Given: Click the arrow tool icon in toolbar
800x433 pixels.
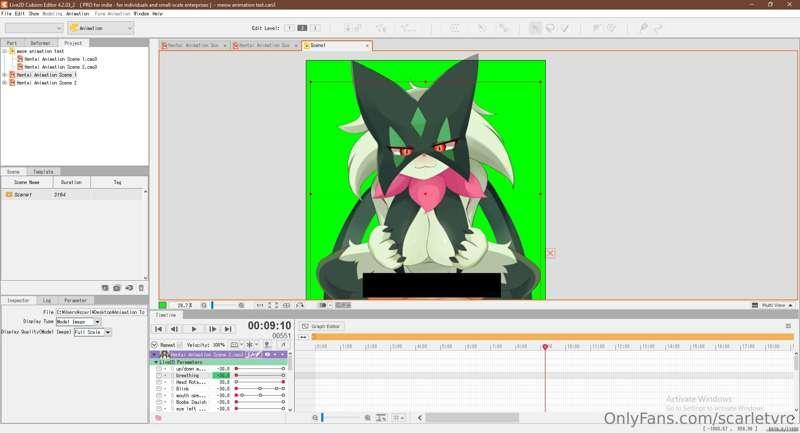Looking at the screenshot, I should [x=535, y=28].
